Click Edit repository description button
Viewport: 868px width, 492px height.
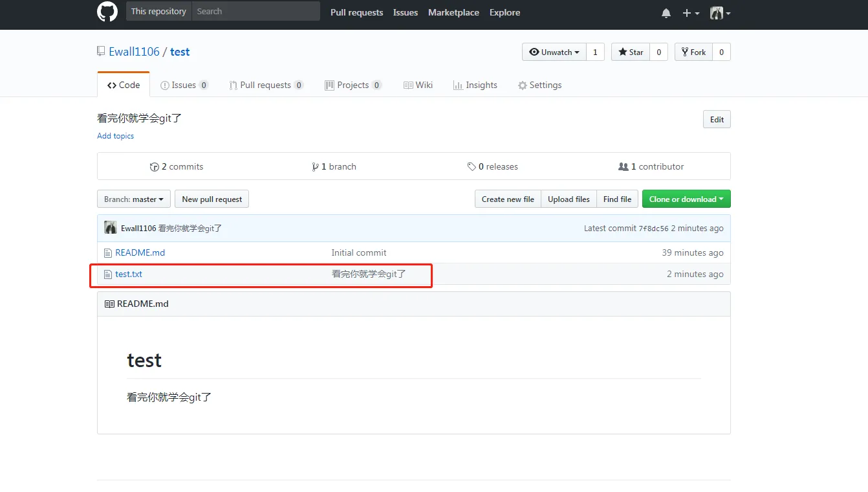click(717, 119)
